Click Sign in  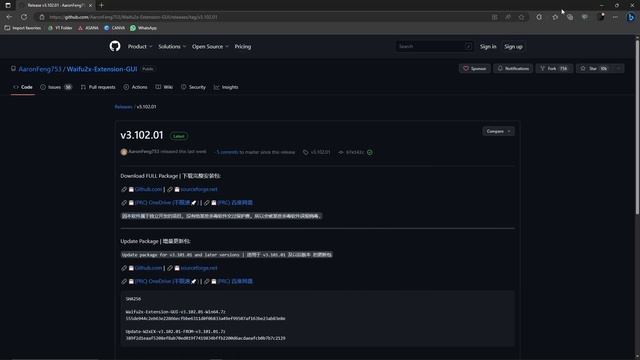point(488,47)
